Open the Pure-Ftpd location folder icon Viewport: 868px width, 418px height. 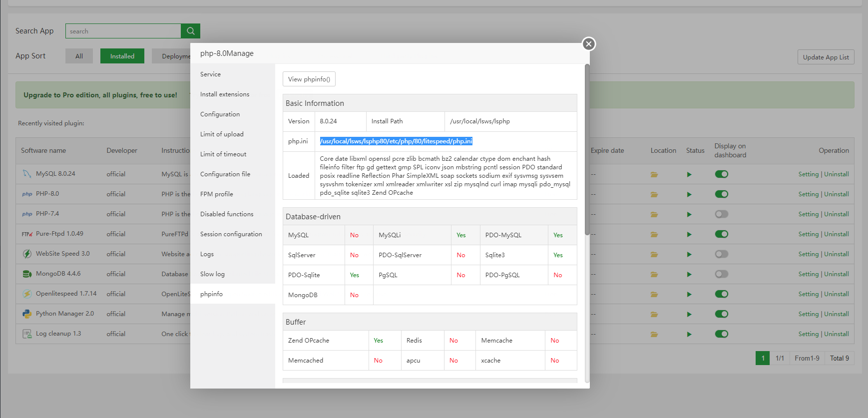tap(654, 234)
